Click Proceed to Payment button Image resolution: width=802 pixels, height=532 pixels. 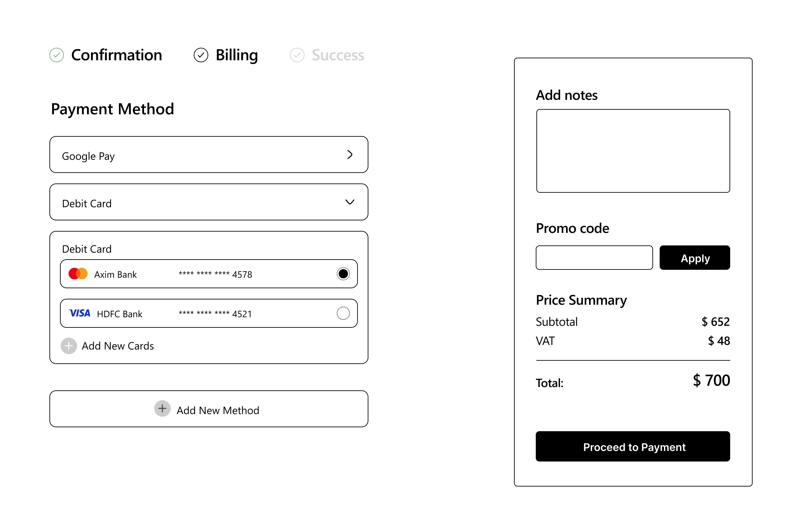[633, 446]
